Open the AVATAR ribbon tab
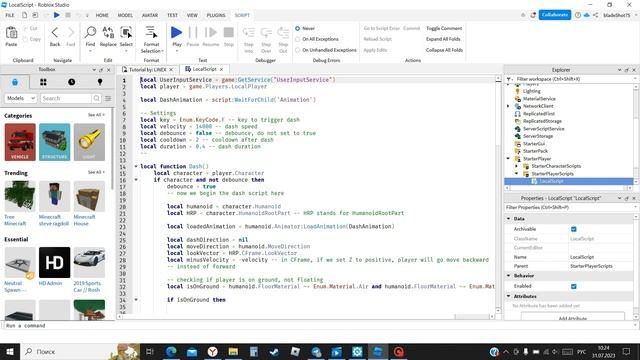Screen dimensions: 640x360 pos(150,15)
